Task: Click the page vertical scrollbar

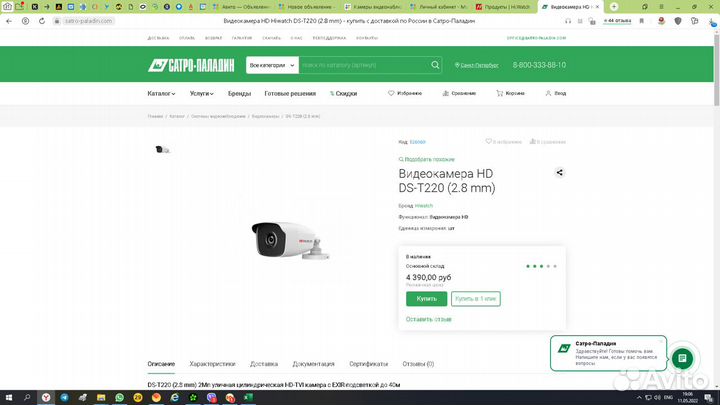Action: (716, 69)
